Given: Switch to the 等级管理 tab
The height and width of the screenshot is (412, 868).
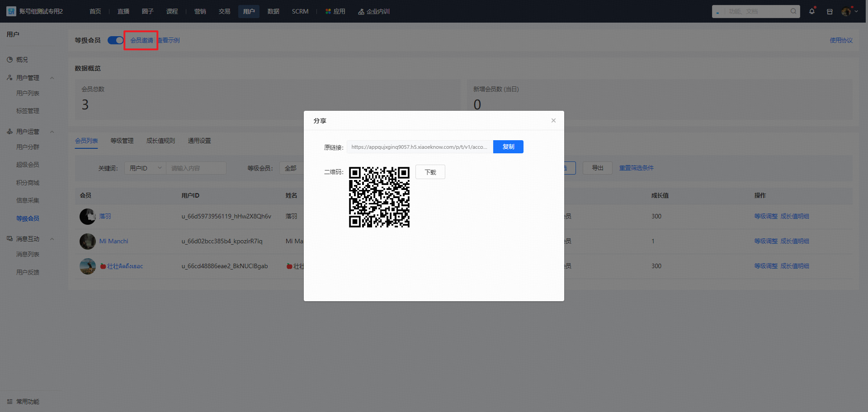Looking at the screenshot, I should 122,141.
